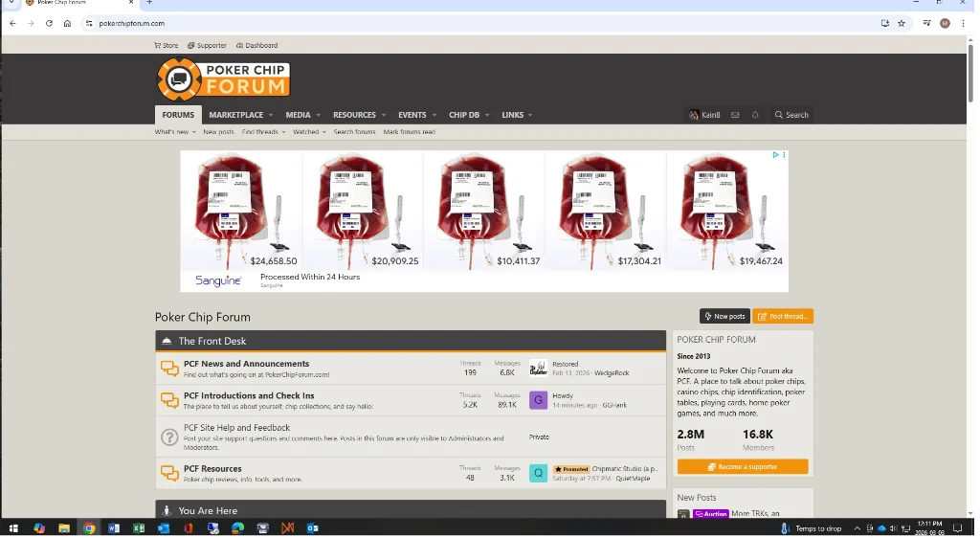Open the RESOURCES navigation tab
The height and width of the screenshot is (538, 980).
pos(354,115)
